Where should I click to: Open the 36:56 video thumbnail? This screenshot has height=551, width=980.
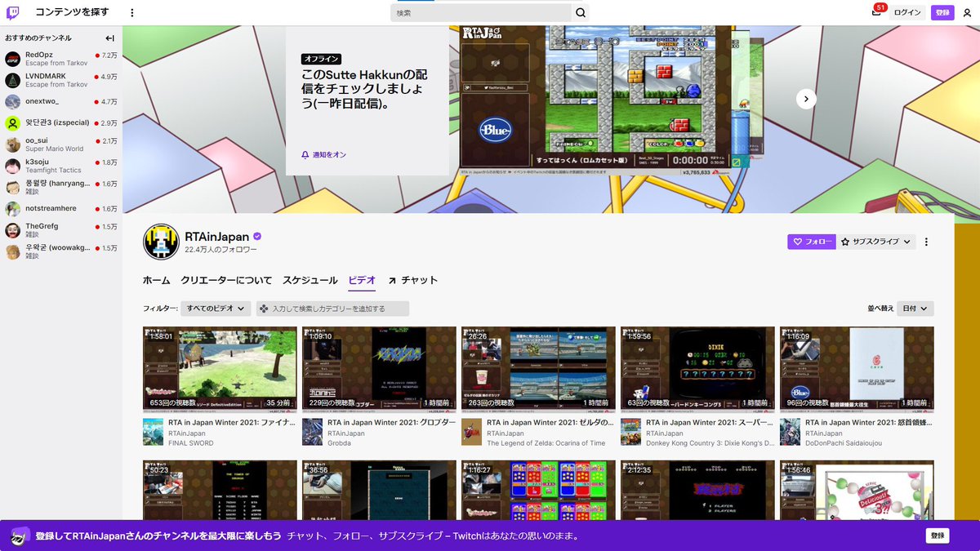pyautogui.click(x=379, y=490)
